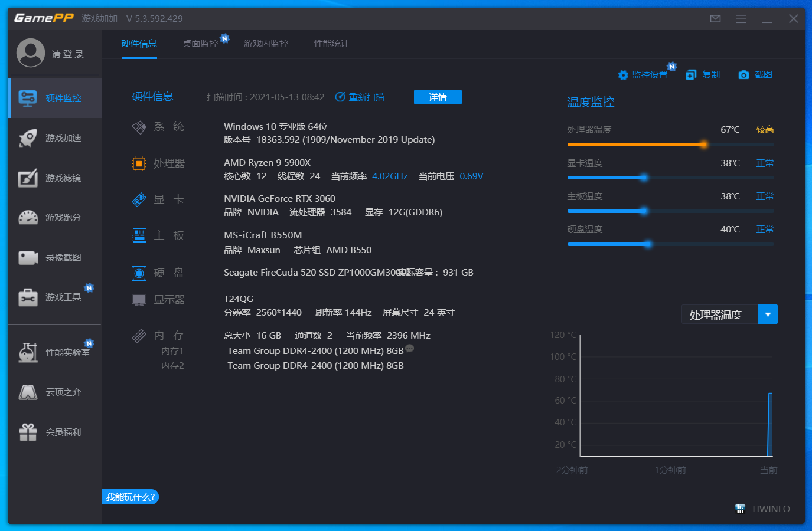
Task: Switch to the 硬件信息 tab
Action: (139, 43)
